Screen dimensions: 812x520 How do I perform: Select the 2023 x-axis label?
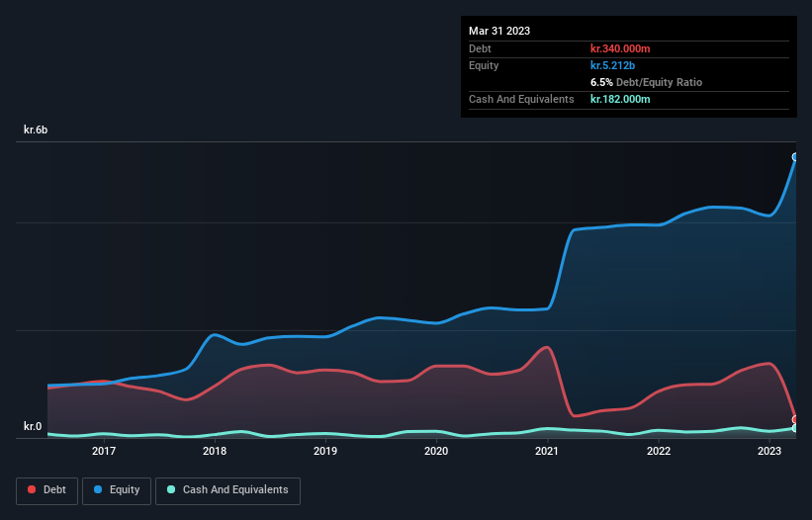pyautogui.click(x=769, y=451)
